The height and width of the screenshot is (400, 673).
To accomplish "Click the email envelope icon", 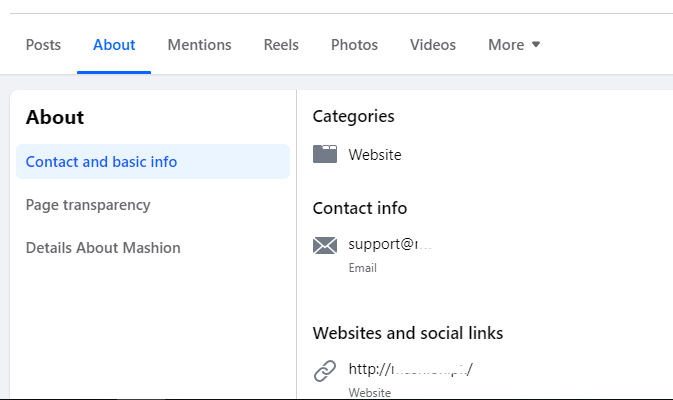I will 325,245.
